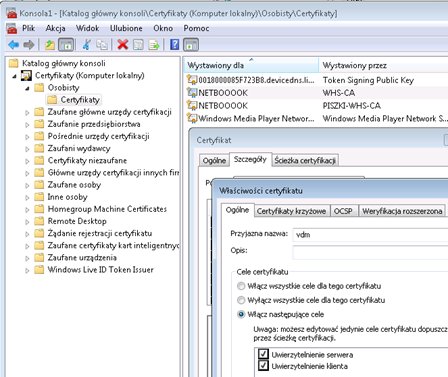Open Weryfikacja rozszerzona tab
The image size is (448, 377).
pos(402,211)
